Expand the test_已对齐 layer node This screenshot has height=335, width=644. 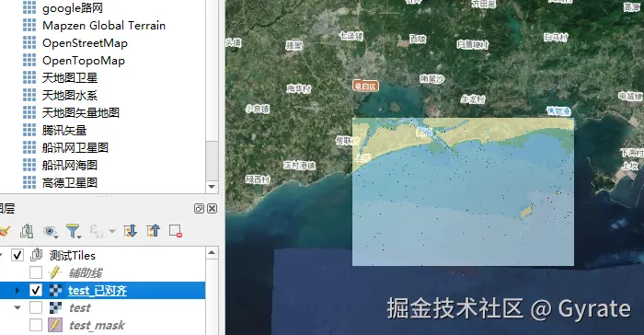point(17,290)
